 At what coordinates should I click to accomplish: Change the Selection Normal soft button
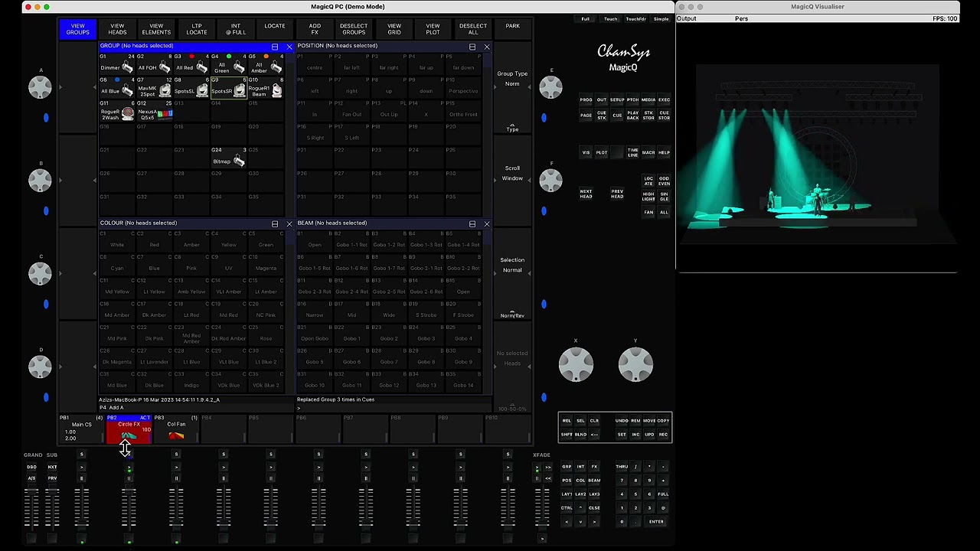pyautogui.click(x=512, y=265)
